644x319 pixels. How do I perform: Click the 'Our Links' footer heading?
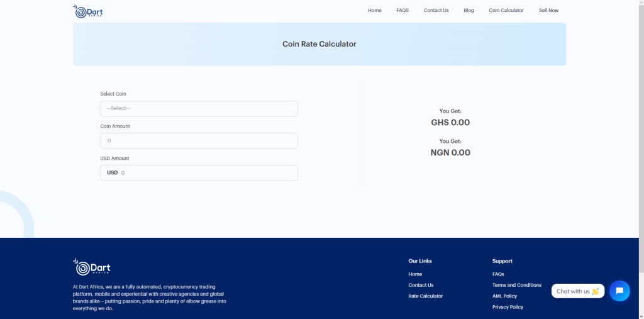point(420,261)
